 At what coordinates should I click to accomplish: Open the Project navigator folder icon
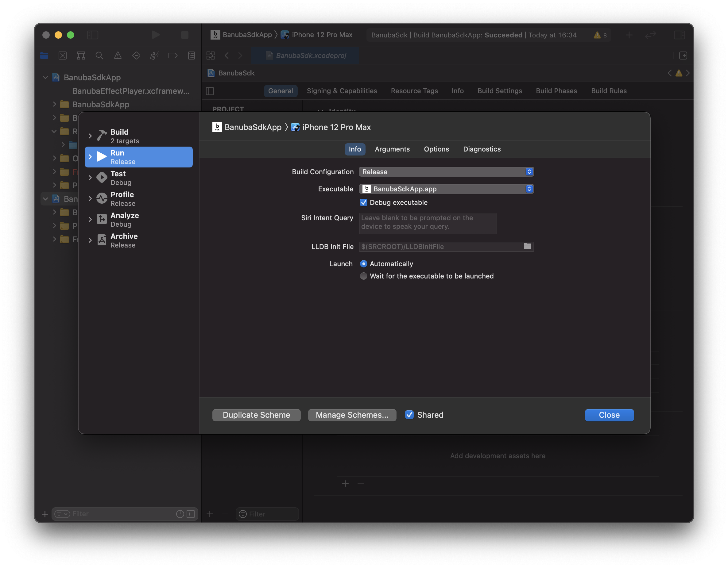[x=44, y=56]
